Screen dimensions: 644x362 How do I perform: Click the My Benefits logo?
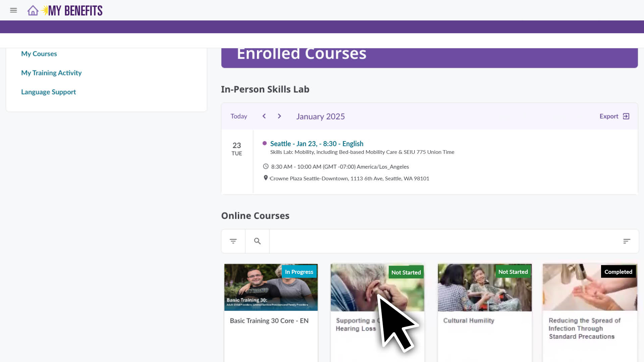pyautogui.click(x=75, y=10)
